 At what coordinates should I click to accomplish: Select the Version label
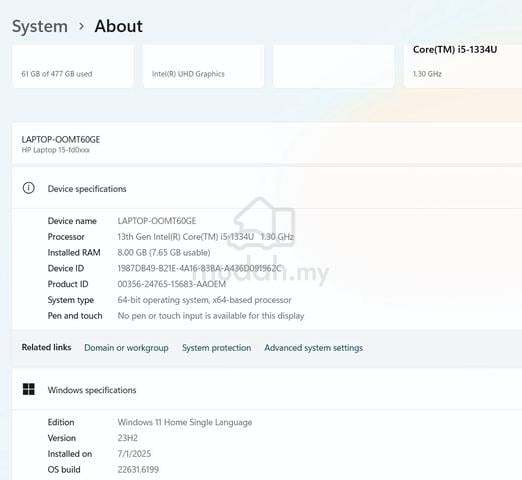(62, 438)
